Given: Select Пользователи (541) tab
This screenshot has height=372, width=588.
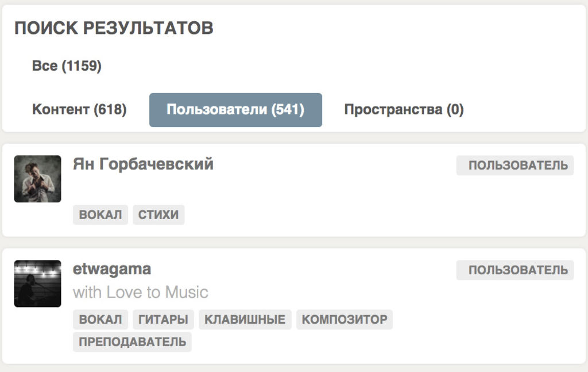Looking at the screenshot, I should pos(235,110).
